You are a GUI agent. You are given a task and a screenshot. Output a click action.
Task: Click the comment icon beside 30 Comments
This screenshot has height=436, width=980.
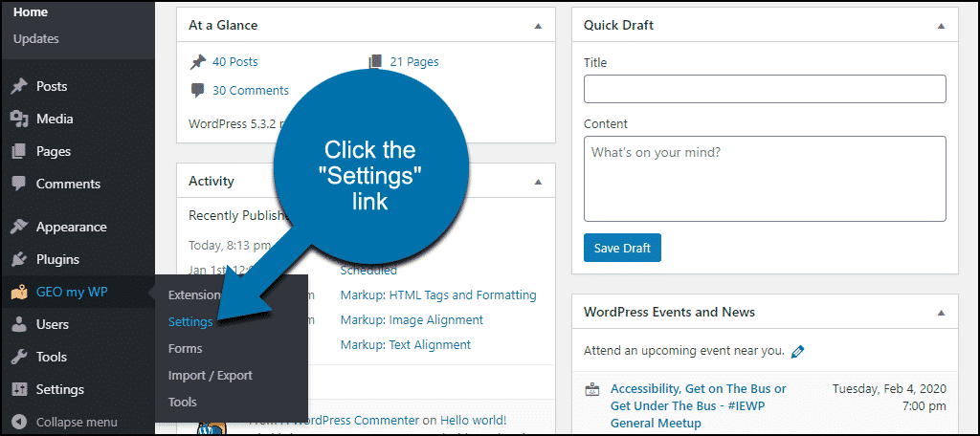tap(197, 91)
